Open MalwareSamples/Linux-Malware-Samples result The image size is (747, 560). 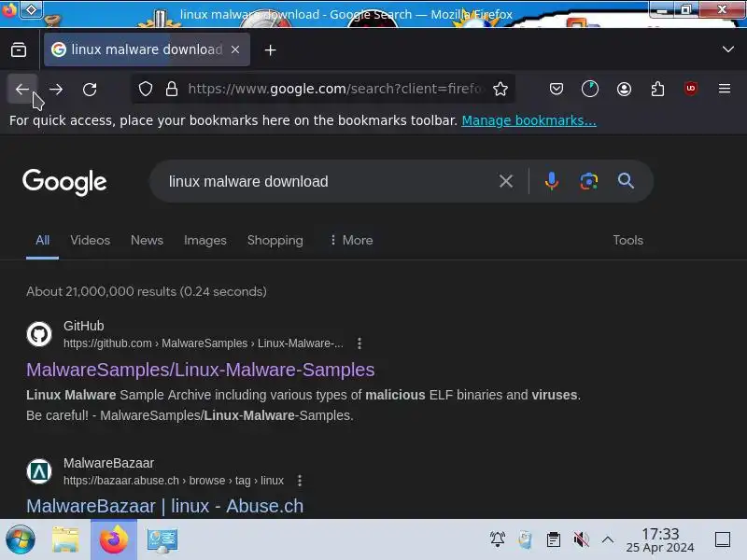point(201,370)
